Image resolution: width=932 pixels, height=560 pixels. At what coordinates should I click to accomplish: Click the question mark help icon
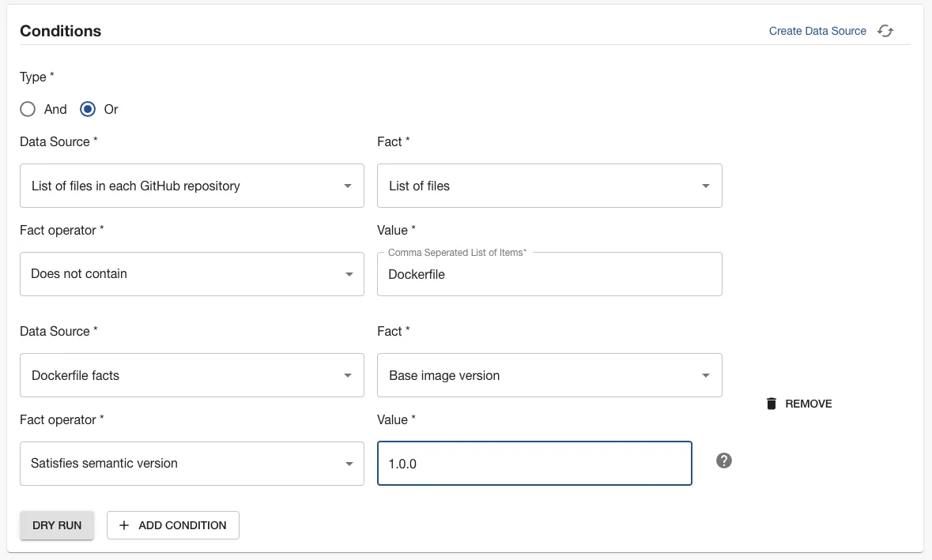tap(723, 460)
